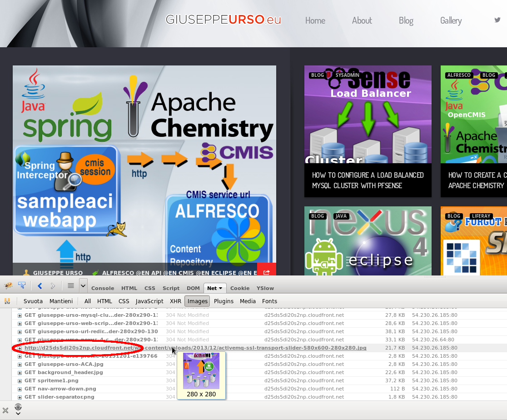Filter Net requests by All

click(87, 301)
